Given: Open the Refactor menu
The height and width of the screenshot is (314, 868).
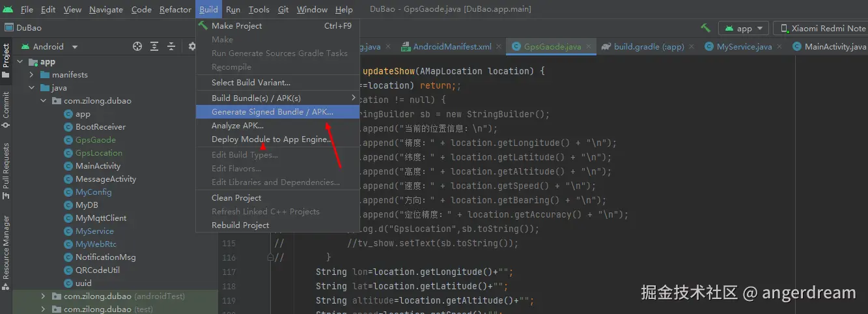Looking at the screenshot, I should tap(175, 9).
